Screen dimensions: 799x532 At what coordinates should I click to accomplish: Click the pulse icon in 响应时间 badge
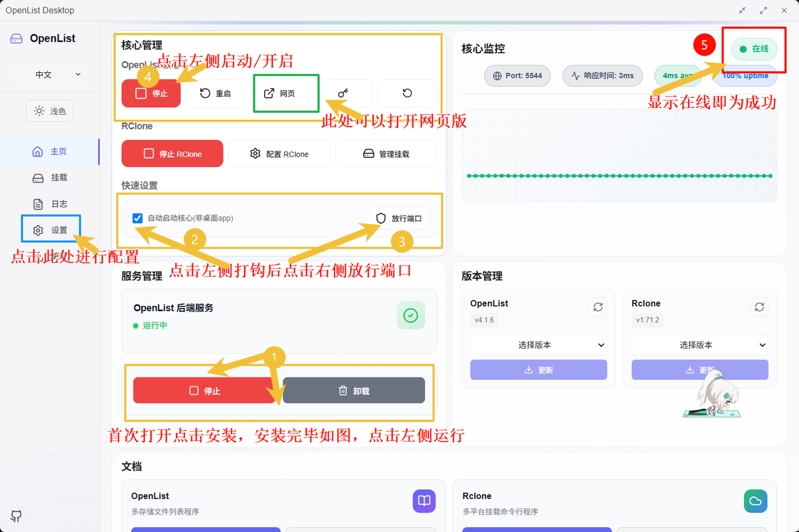pos(576,75)
